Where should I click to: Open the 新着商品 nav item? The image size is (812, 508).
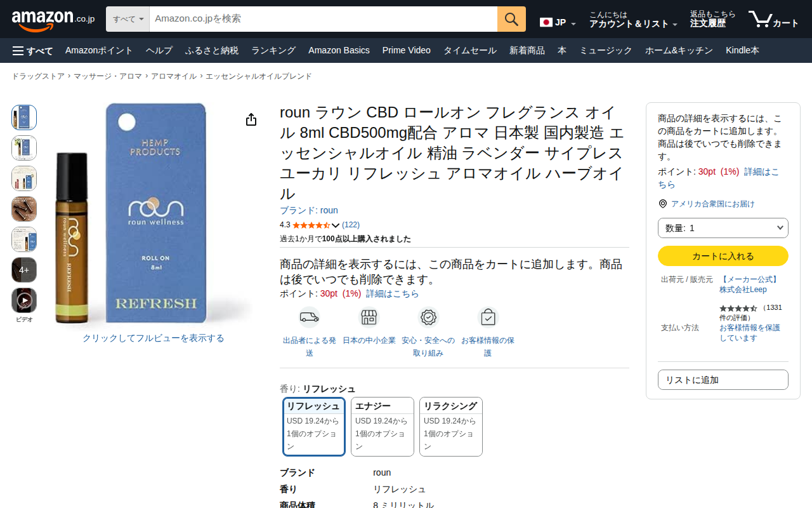click(527, 51)
